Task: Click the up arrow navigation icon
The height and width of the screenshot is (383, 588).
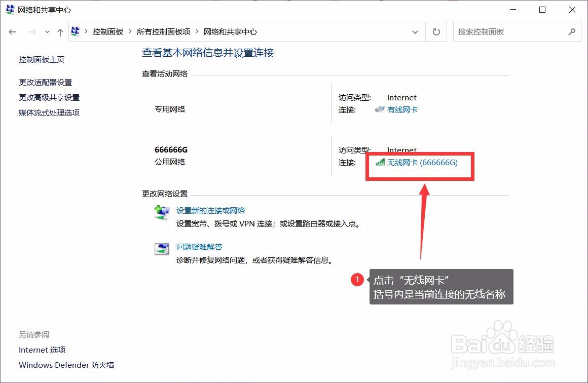Action: tap(60, 31)
